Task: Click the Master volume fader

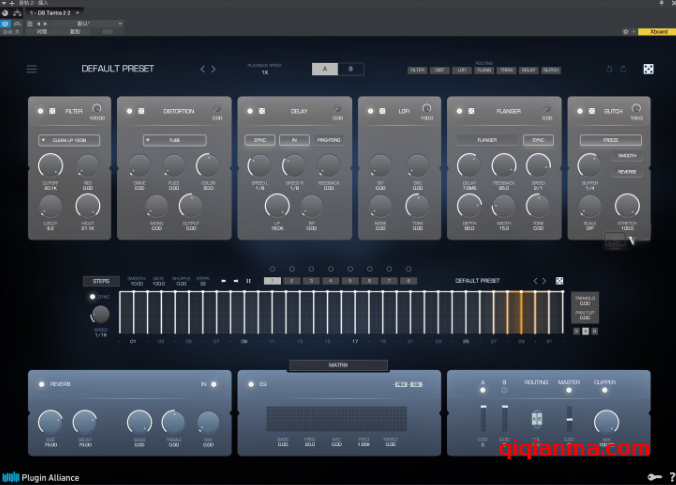Action: tap(569, 418)
